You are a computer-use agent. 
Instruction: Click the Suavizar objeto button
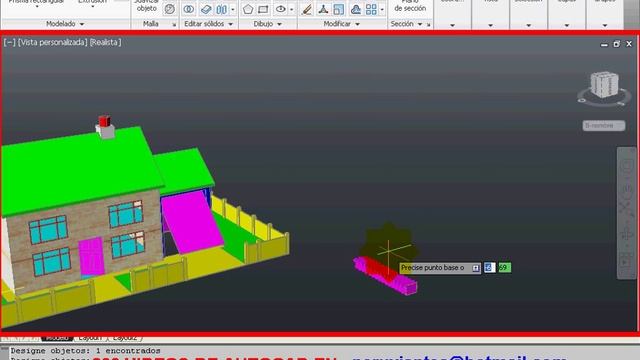click(x=147, y=6)
